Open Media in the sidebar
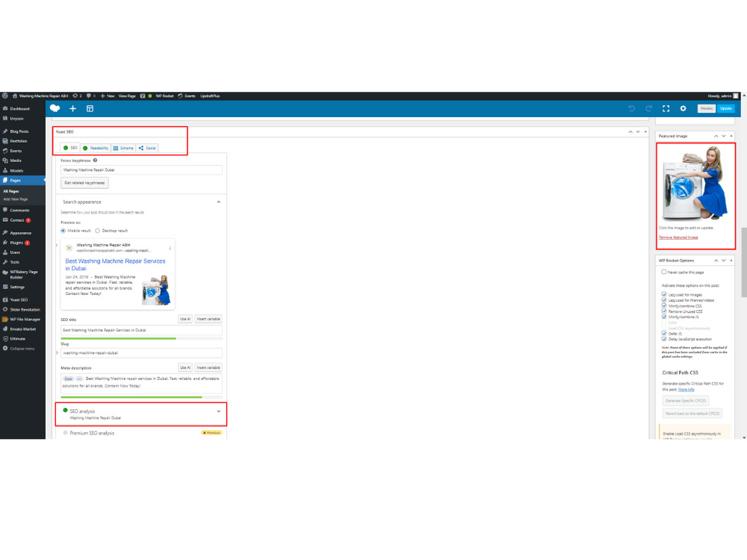The image size is (747, 560). 16,161
